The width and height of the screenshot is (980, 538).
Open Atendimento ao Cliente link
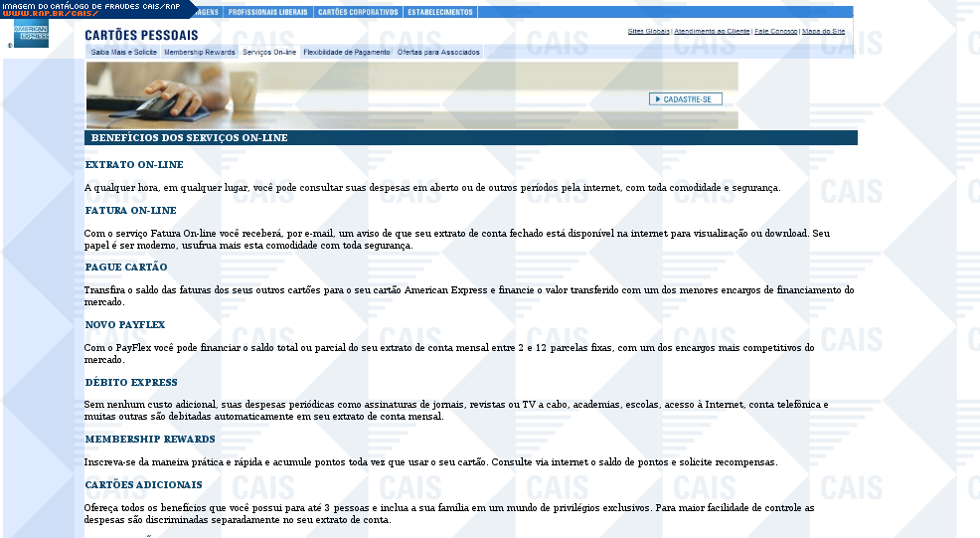712,32
